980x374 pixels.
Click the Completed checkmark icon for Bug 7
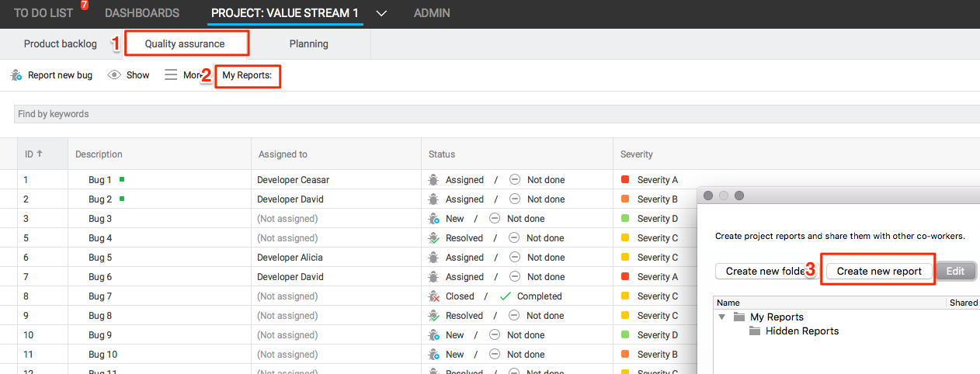point(506,296)
